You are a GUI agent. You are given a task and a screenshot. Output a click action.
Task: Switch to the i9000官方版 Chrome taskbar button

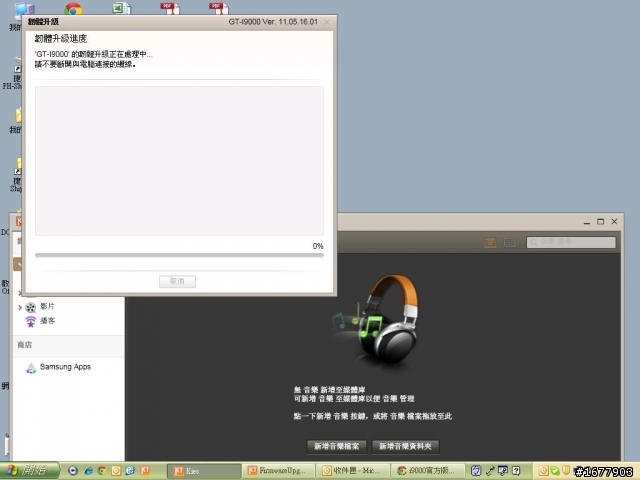pos(428,471)
